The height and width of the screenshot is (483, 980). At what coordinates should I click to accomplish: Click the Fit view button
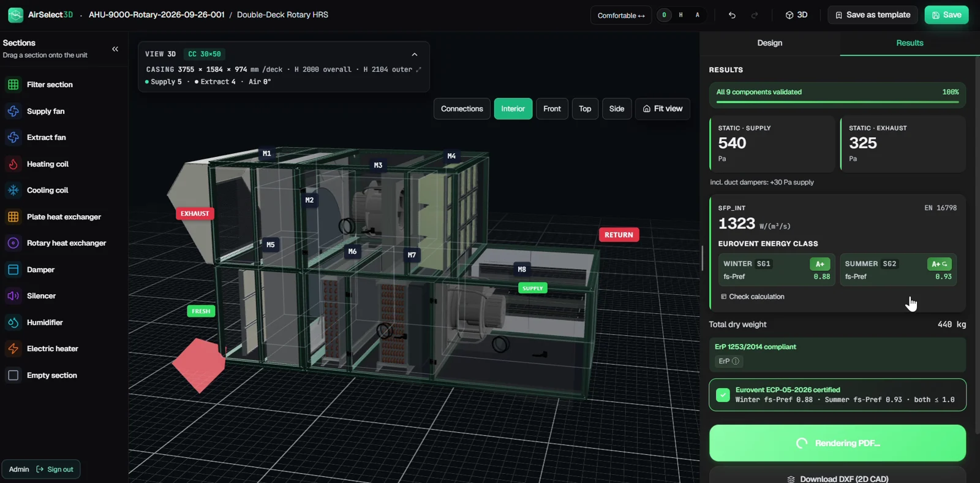click(x=663, y=109)
